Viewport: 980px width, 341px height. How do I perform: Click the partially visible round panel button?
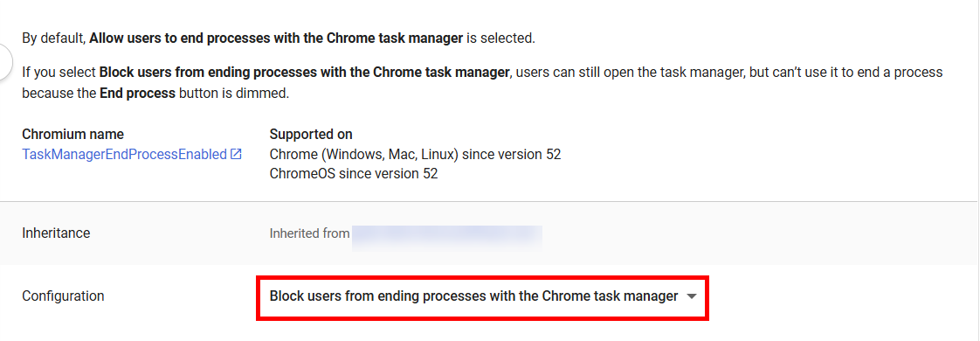(5, 63)
